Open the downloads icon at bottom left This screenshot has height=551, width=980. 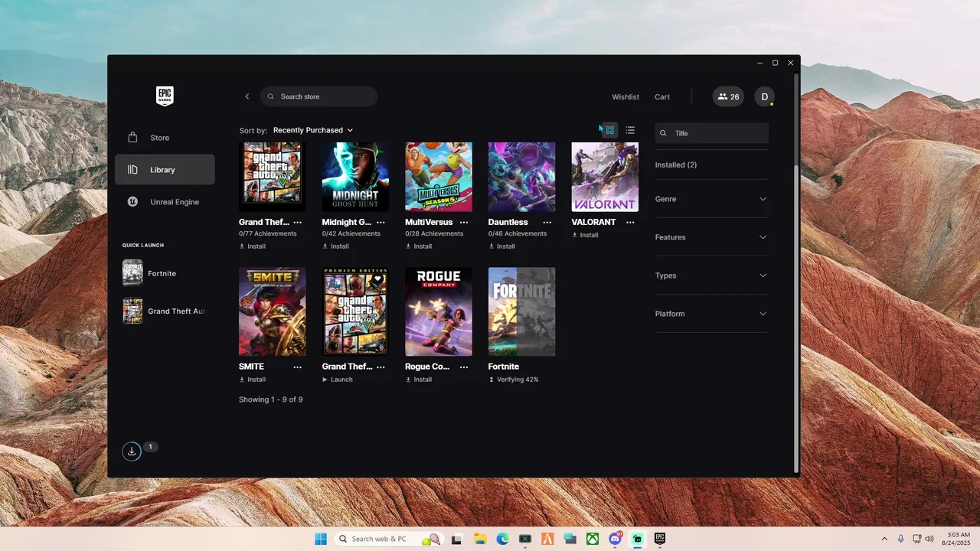click(x=132, y=452)
